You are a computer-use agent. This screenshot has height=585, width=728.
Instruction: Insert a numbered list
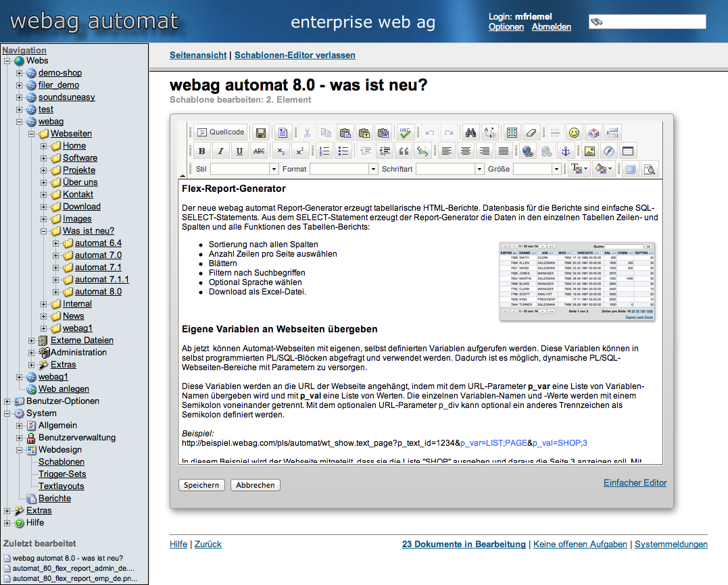(324, 151)
